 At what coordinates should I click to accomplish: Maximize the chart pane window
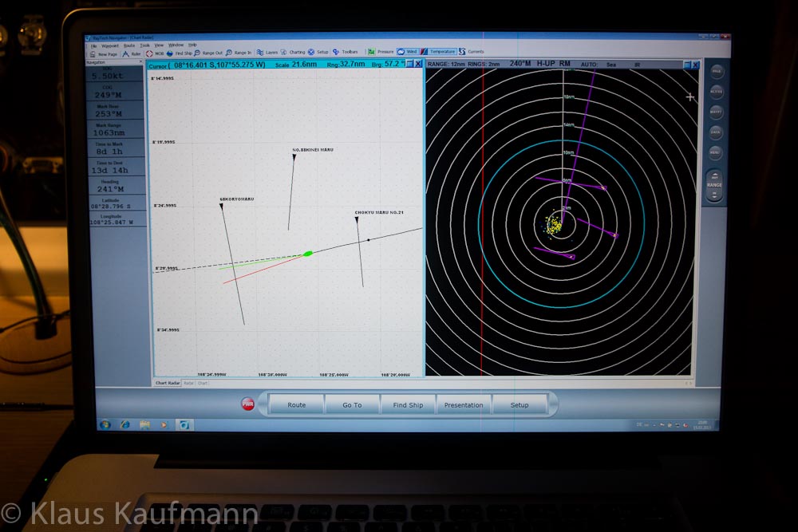coord(409,64)
